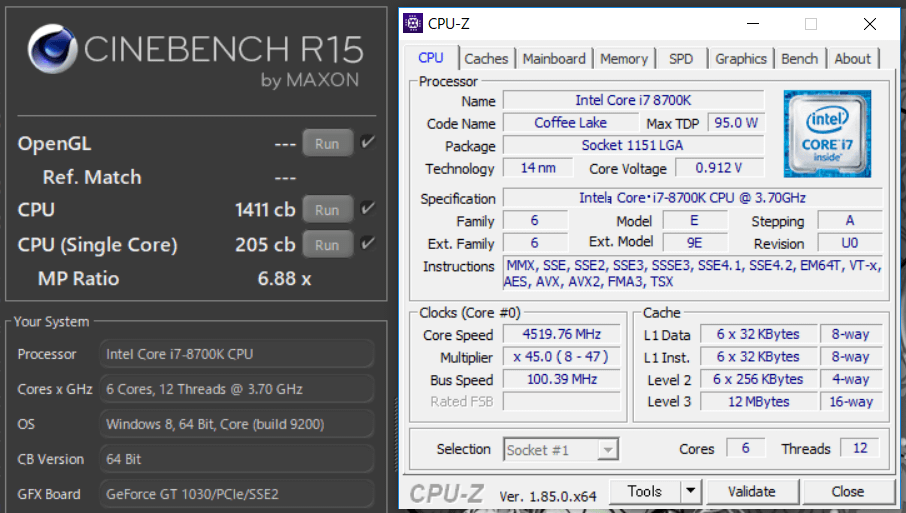Click the Technology value '14 nm'
Image resolution: width=906 pixels, height=513 pixels.
pyautogui.click(x=538, y=168)
